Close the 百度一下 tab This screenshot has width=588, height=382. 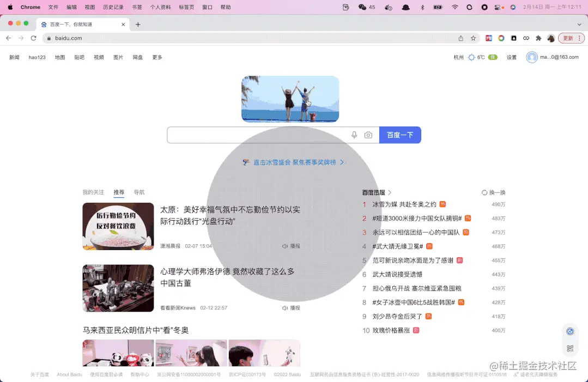point(123,25)
